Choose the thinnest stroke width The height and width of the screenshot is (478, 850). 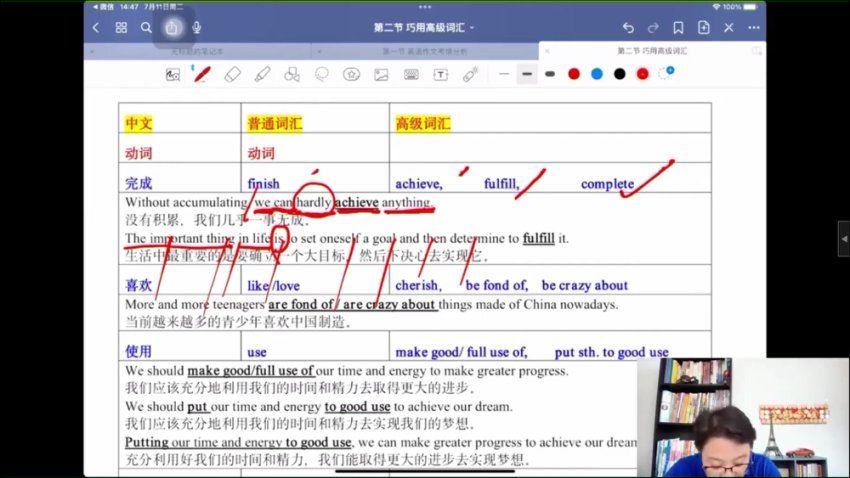[x=504, y=74]
